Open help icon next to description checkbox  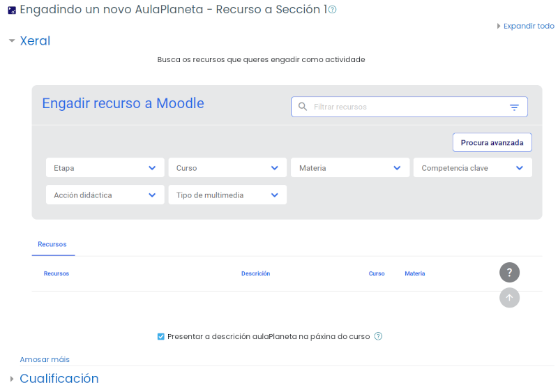coord(378,336)
